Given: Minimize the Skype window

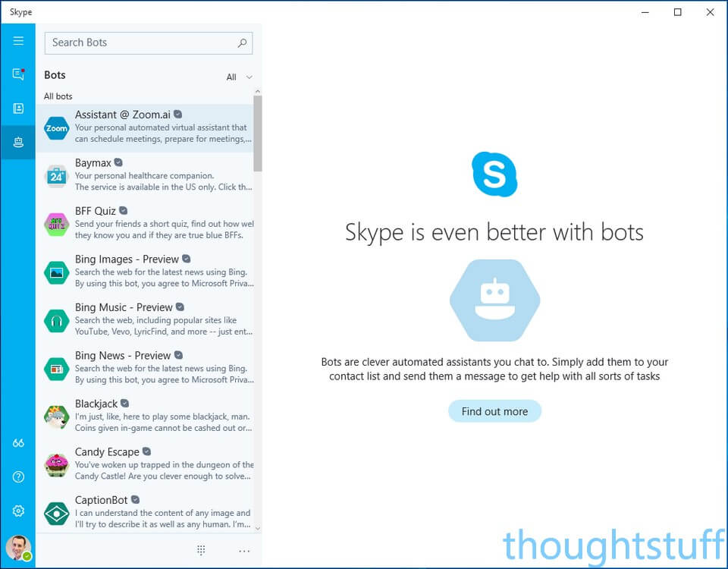Looking at the screenshot, I should (x=645, y=12).
